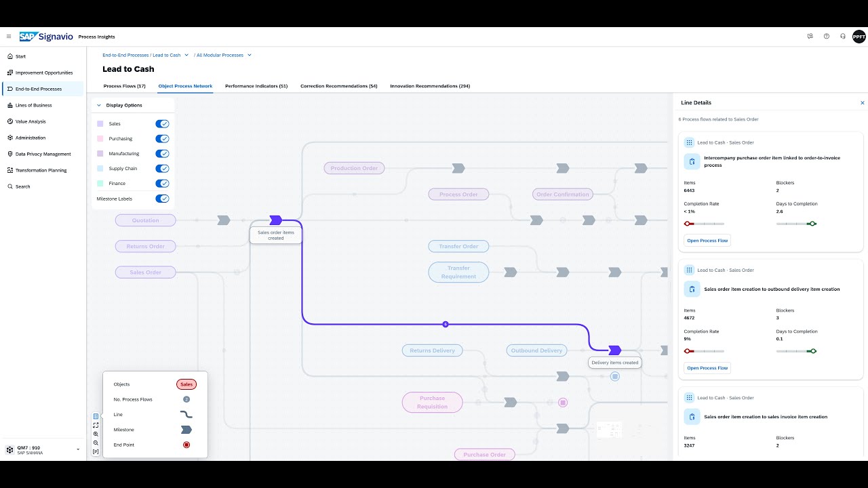This screenshot has width=868, height=488.
Task: Click the system icon beside QM7 : 910
Action: [x=9, y=449]
